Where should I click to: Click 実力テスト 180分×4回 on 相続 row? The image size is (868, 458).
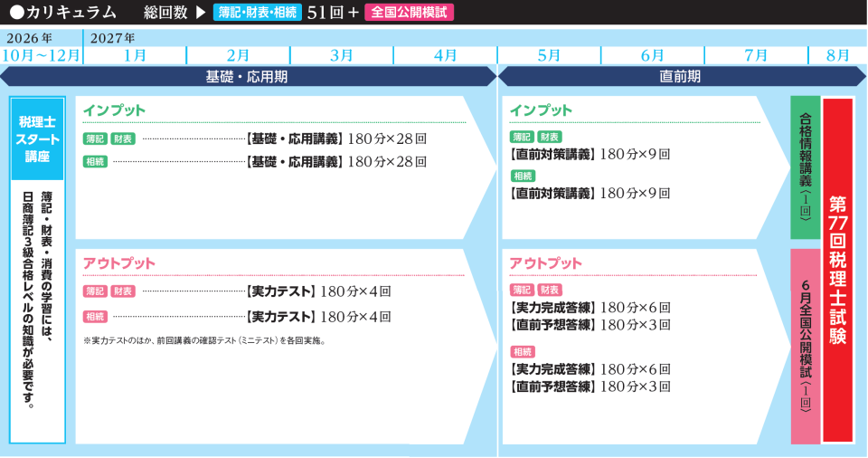point(318,317)
